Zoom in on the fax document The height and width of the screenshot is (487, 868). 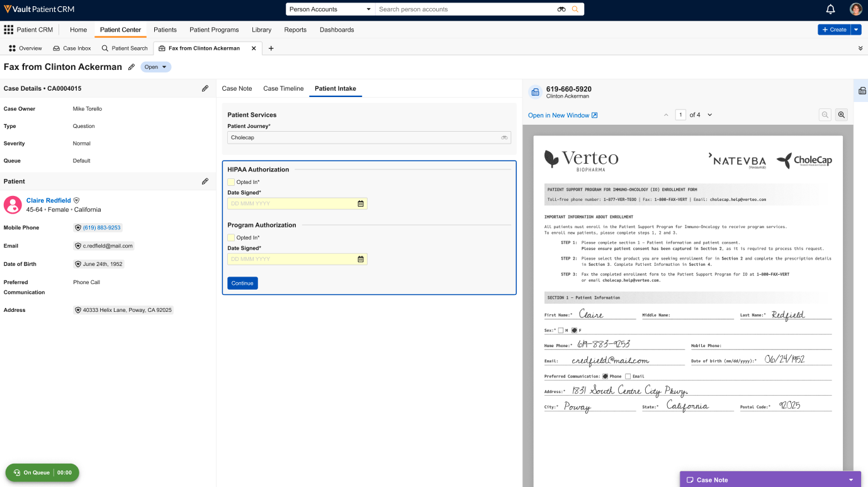pyautogui.click(x=842, y=115)
